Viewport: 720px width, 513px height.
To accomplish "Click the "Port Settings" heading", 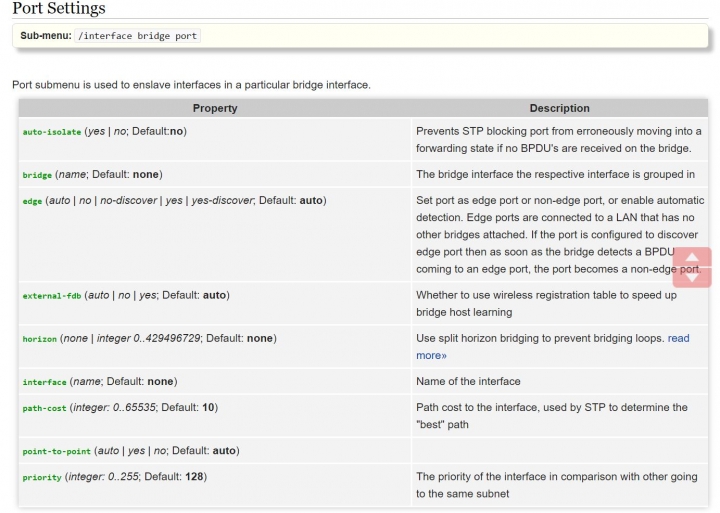I will (59, 8).
